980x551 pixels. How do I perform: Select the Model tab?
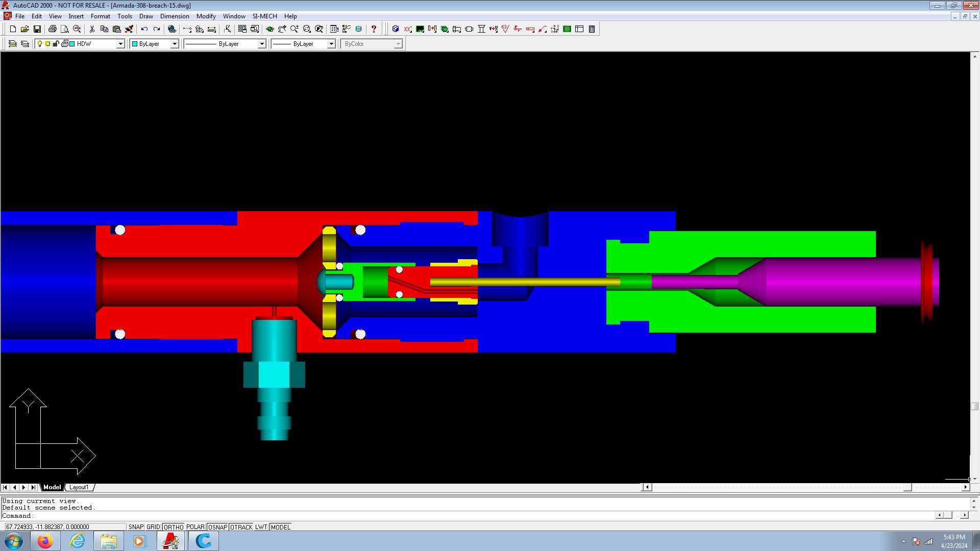click(52, 487)
